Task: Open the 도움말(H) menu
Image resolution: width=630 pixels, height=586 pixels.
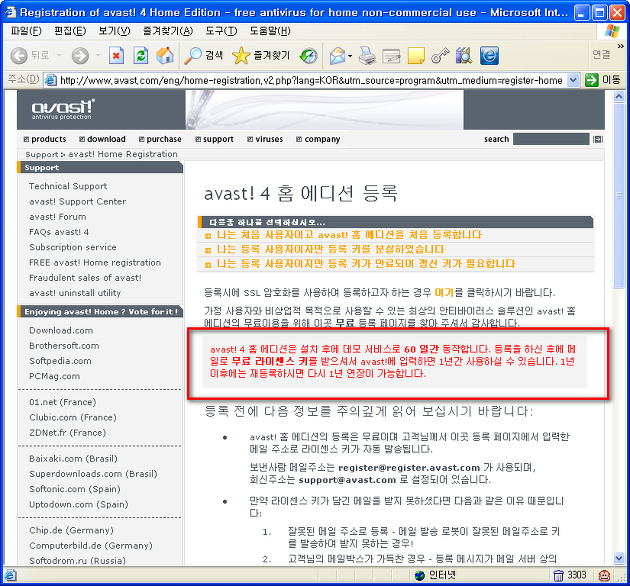Action: pyautogui.click(x=270, y=31)
